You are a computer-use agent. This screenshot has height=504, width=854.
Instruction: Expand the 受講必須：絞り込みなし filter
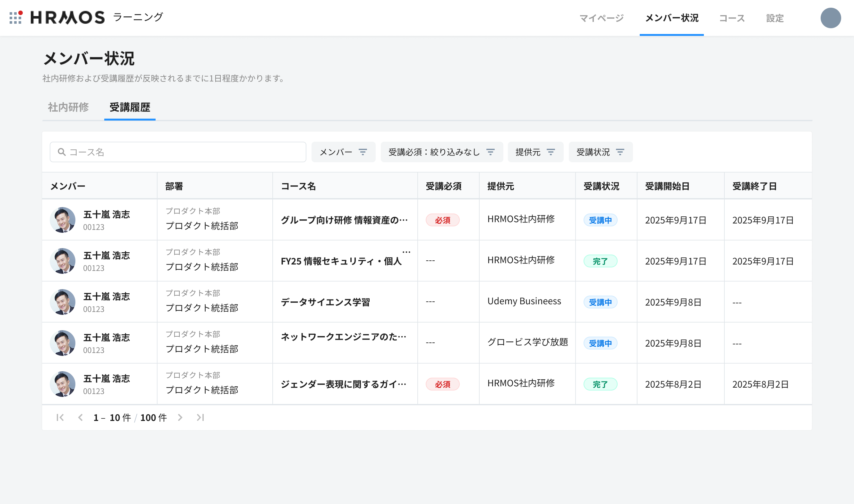[441, 152]
